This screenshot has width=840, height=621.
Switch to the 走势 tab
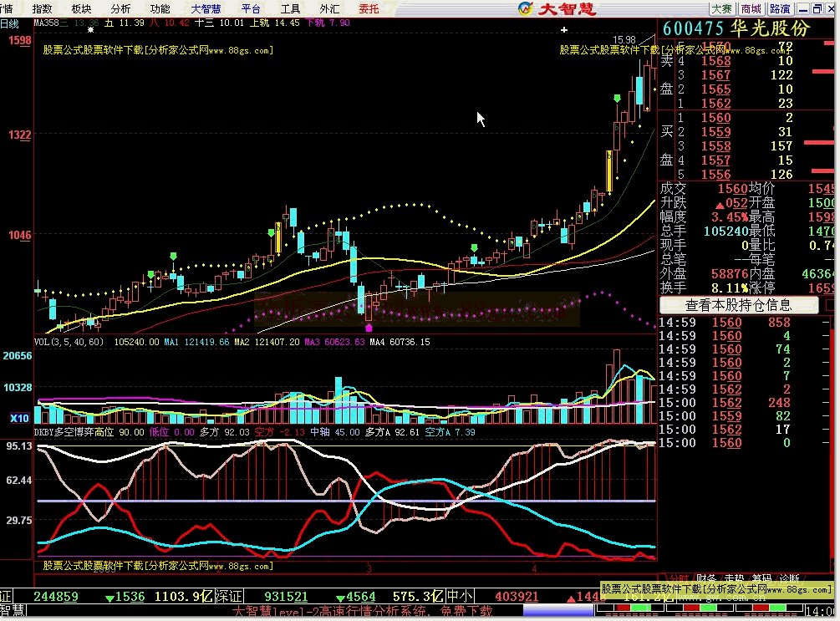point(735,578)
